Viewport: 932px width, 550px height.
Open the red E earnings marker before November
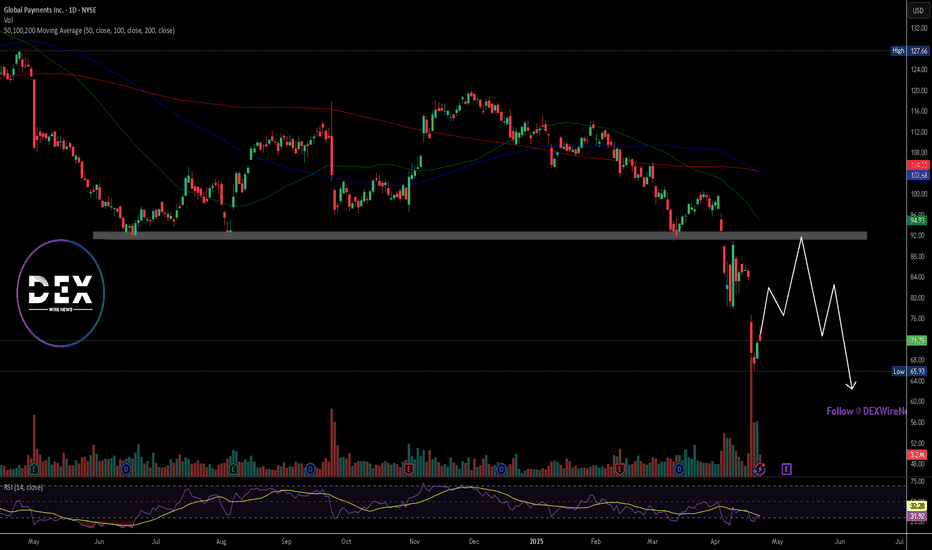(408, 469)
